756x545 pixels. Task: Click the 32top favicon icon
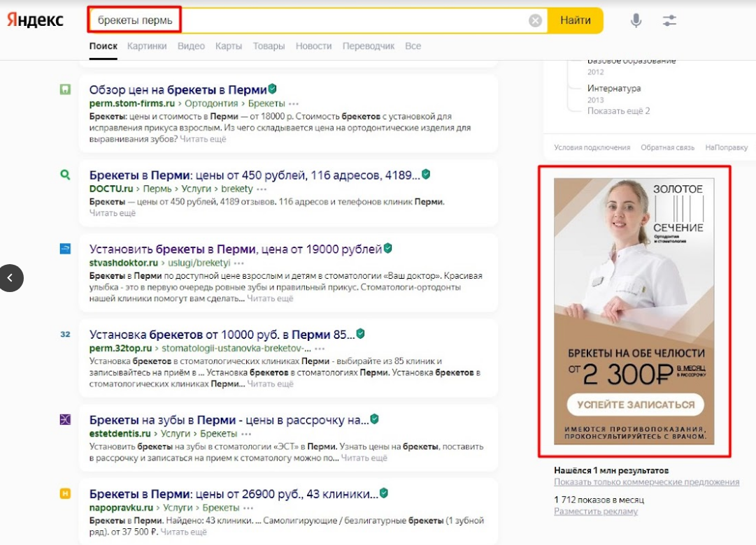[x=65, y=334]
